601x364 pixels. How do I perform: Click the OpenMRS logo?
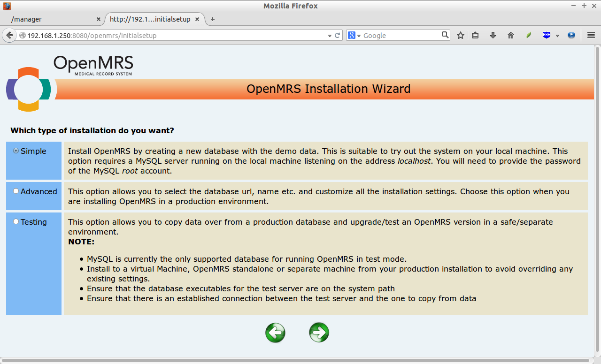pos(69,83)
